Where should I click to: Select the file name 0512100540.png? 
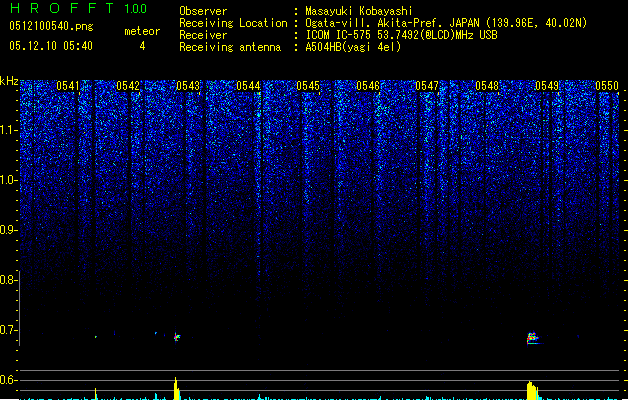(x=51, y=26)
